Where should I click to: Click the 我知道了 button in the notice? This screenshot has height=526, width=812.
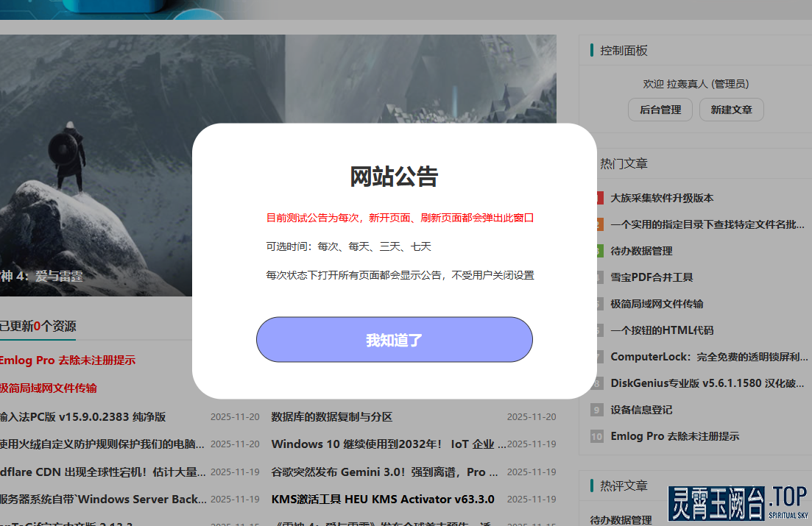point(394,340)
